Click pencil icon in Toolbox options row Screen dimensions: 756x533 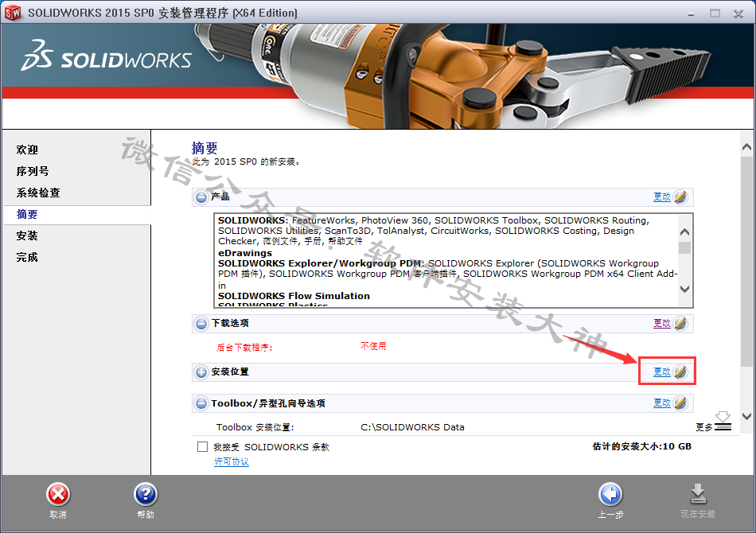click(680, 403)
